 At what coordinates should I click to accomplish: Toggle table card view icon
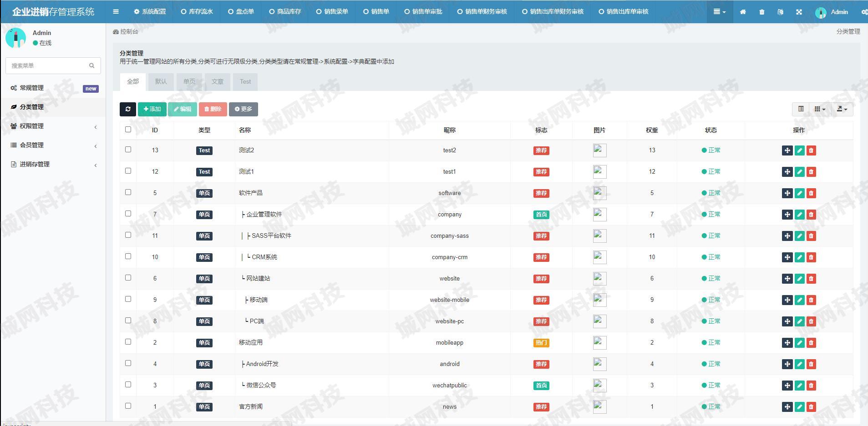[801, 109]
